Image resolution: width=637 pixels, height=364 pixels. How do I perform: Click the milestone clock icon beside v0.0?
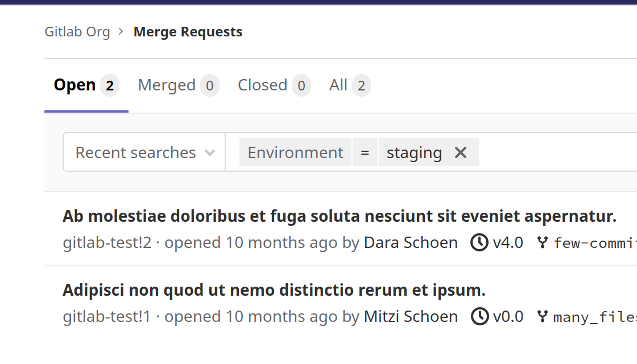coord(479,316)
